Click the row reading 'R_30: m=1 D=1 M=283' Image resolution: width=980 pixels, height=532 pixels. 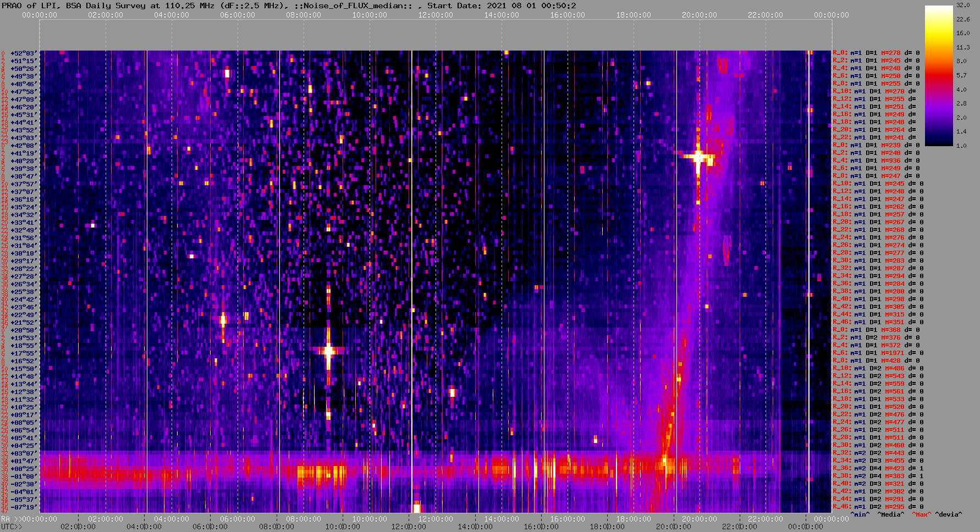(878, 261)
